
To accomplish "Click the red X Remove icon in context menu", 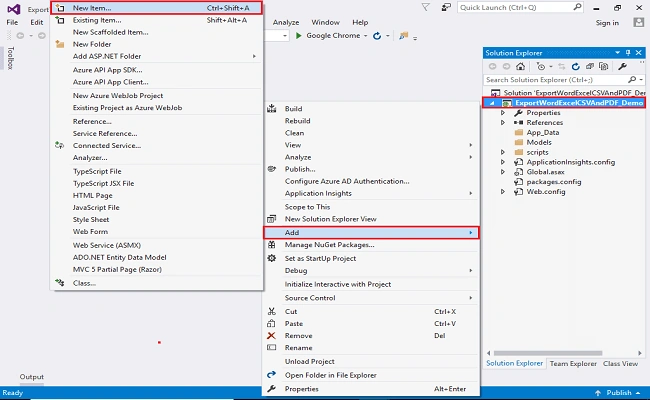I will coord(272,336).
